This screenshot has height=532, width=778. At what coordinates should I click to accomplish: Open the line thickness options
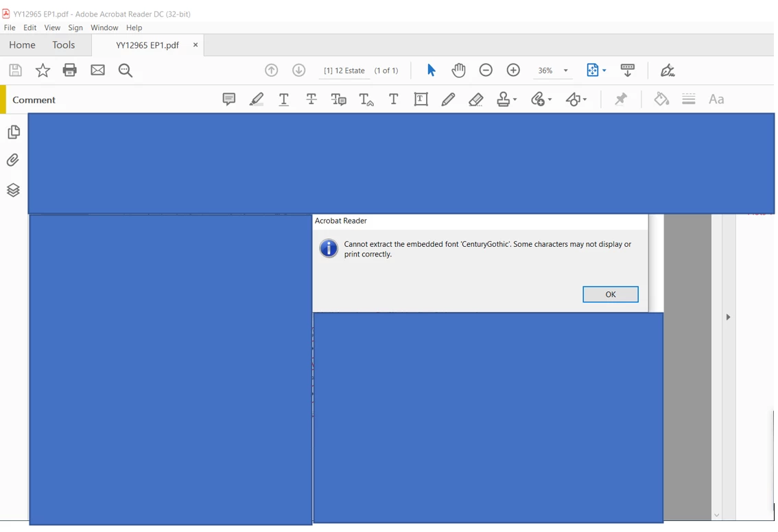pyautogui.click(x=689, y=99)
